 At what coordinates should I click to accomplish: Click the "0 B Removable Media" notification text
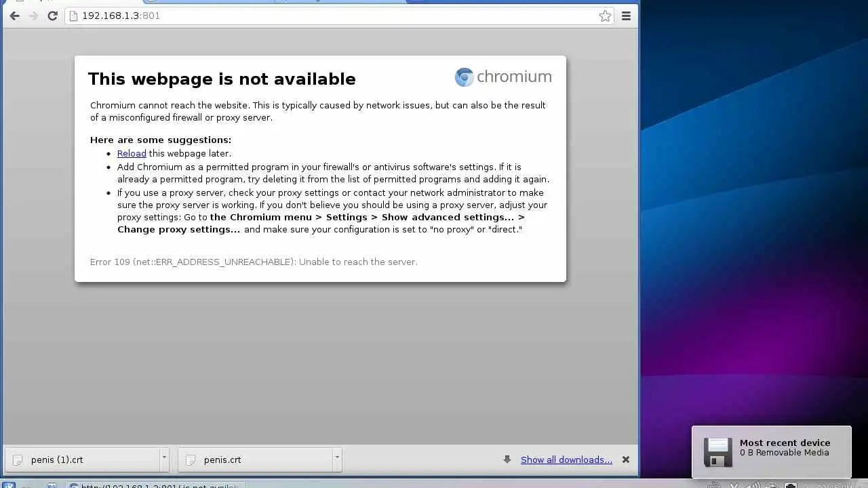tap(784, 453)
